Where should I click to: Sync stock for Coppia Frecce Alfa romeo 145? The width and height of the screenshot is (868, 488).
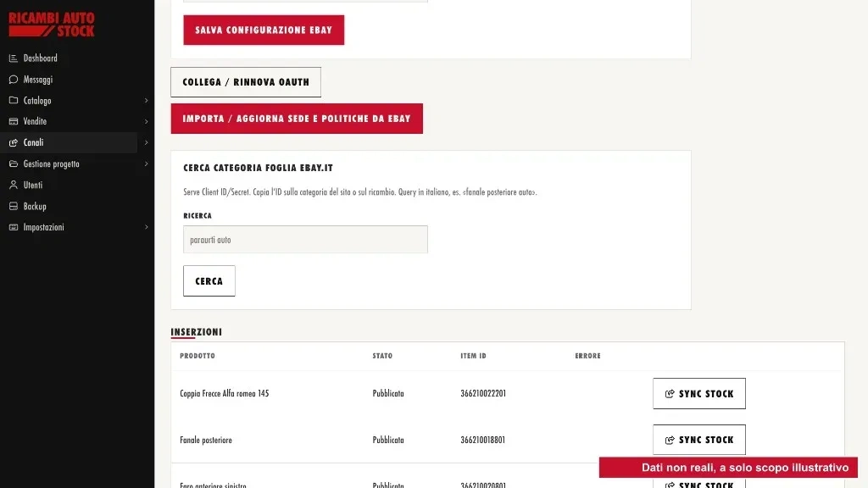tap(699, 393)
